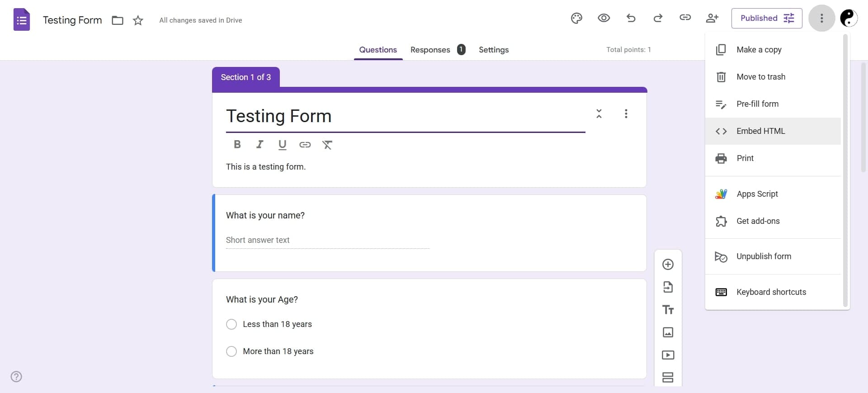Apply bold to title
This screenshot has width=868, height=393.
pyautogui.click(x=237, y=144)
